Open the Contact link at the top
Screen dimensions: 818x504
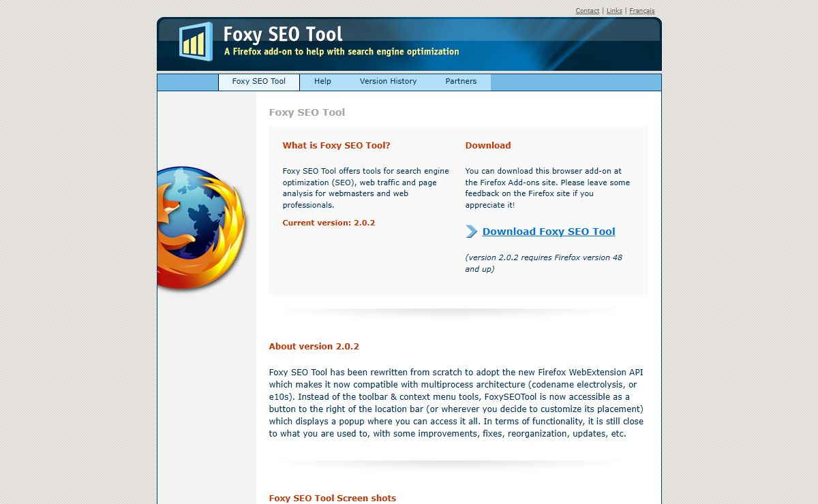click(588, 11)
